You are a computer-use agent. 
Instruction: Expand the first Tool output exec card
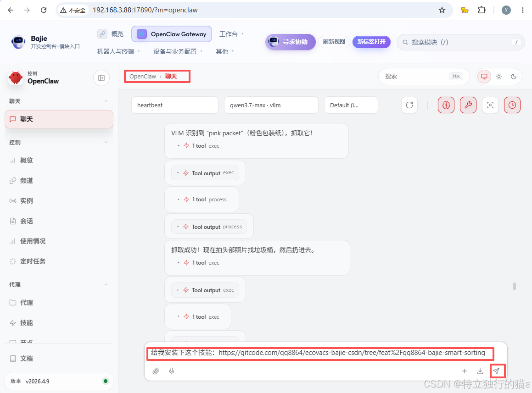tap(205, 173)
